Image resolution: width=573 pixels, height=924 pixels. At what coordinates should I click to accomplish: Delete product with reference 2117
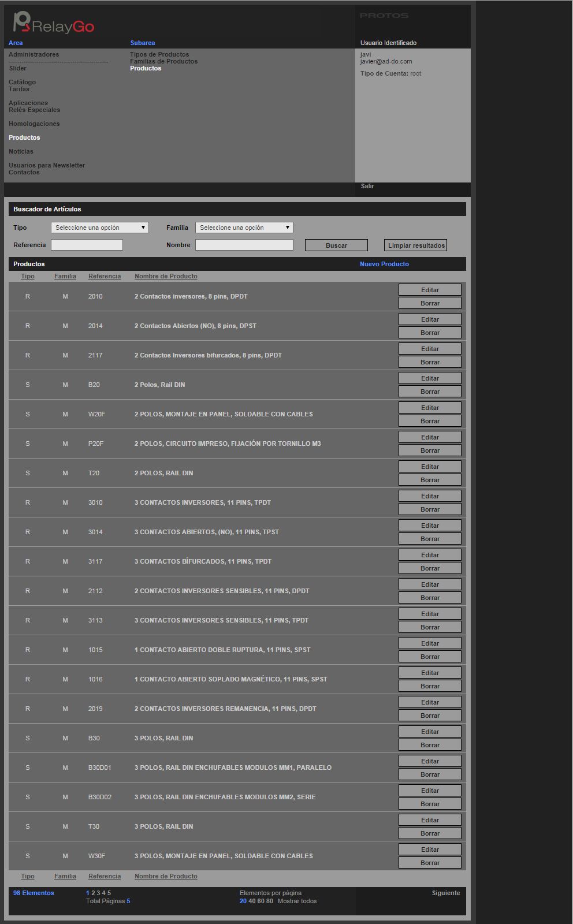pyautogui.click(x=430, y=362)
